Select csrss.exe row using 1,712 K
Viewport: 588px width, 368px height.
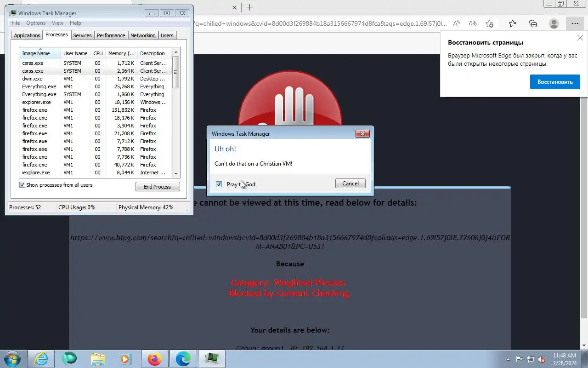click(x=96, y=63)
